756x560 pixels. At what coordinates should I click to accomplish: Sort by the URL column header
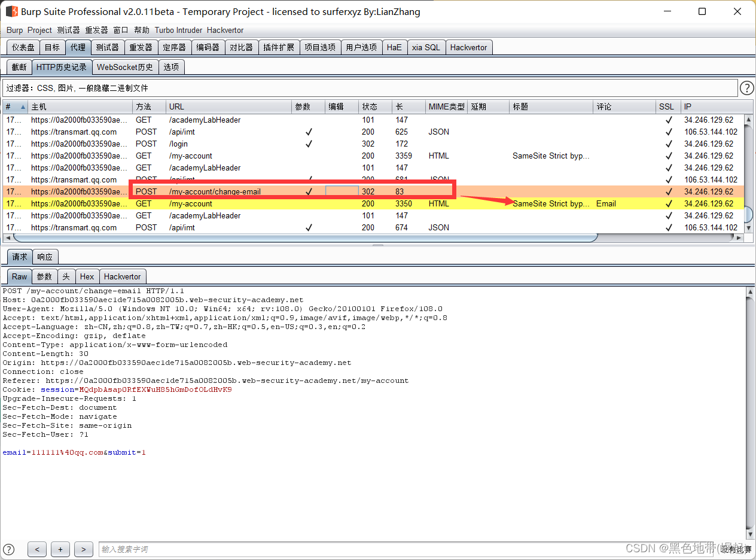229,106
